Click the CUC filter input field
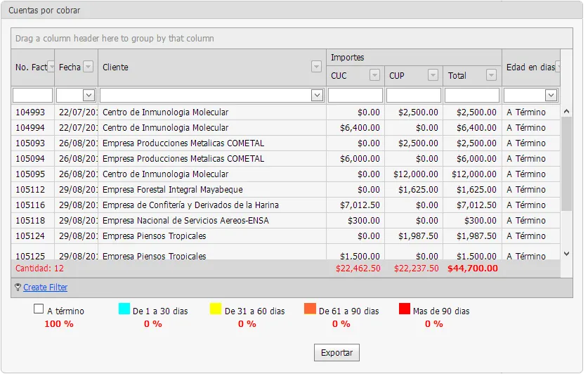588x374 pixels. (x=355, y=96)
